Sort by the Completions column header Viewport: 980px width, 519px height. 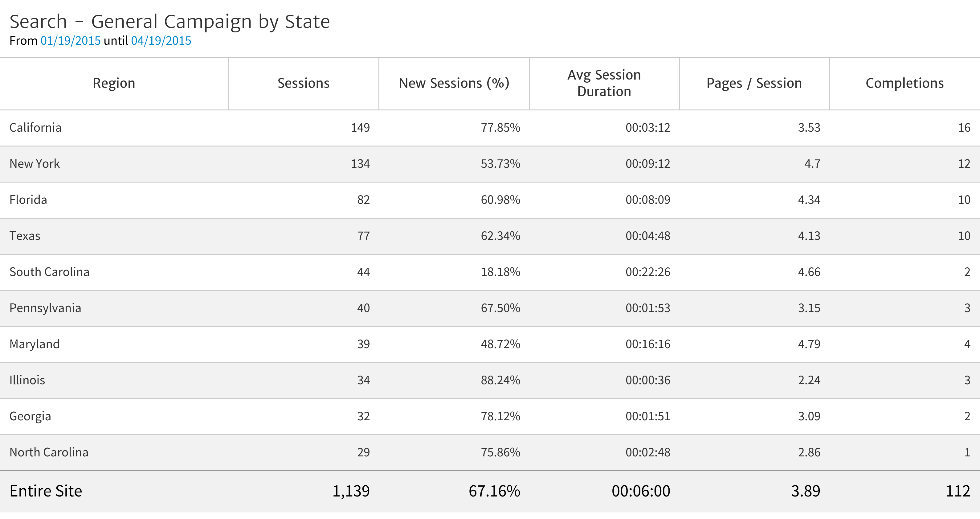click(904, 83)
